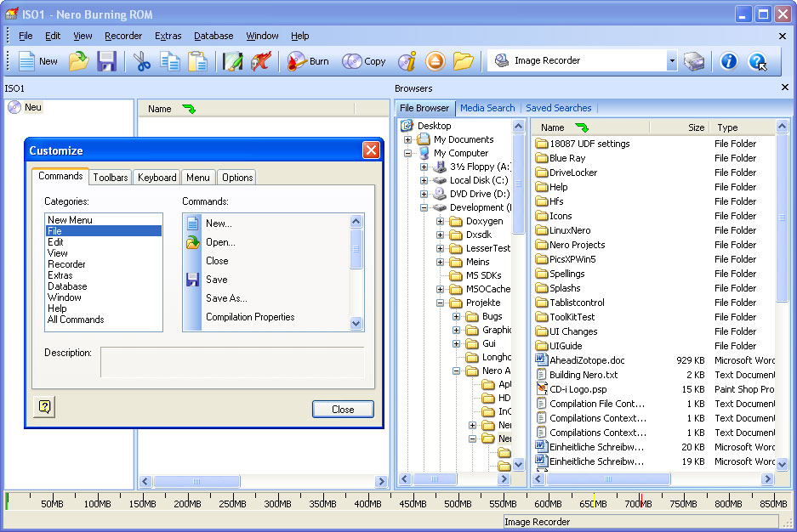Open the Database menu
The width and height of the screenshot is (797, 532).
click(213, 36)
